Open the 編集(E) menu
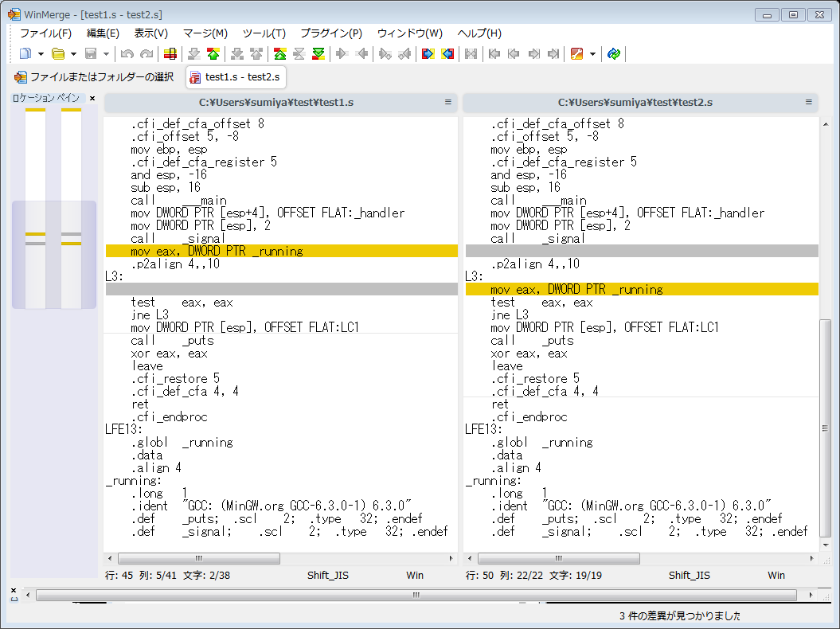Screen dimensions: 840x629 103,33
